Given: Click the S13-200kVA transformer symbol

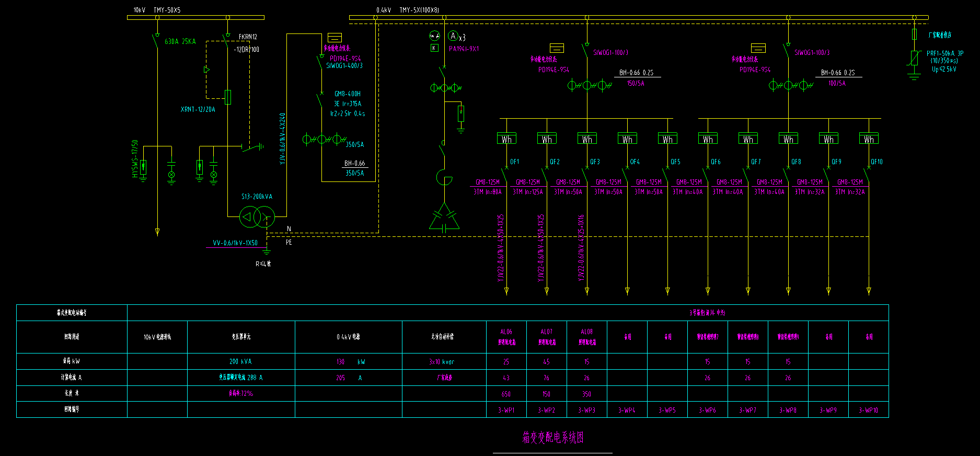Looking at the screenshot, I should (x=257, y=216).
